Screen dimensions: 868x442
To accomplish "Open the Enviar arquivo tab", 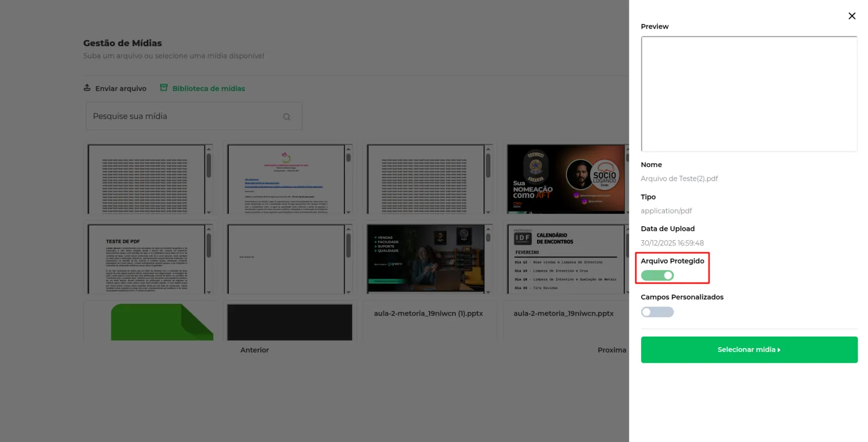I will [115, 88].
